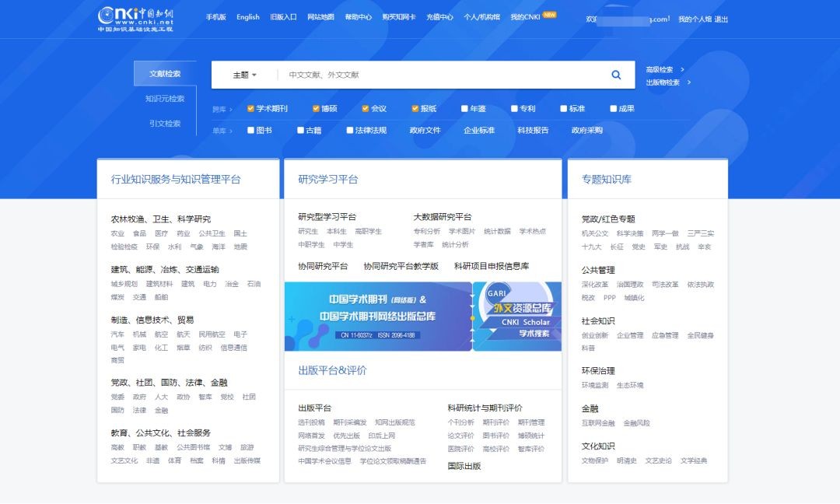The height and width of the screenshot is (504, 840).
Task: Click the 文物保护 topic link
Action: [595, 460]
